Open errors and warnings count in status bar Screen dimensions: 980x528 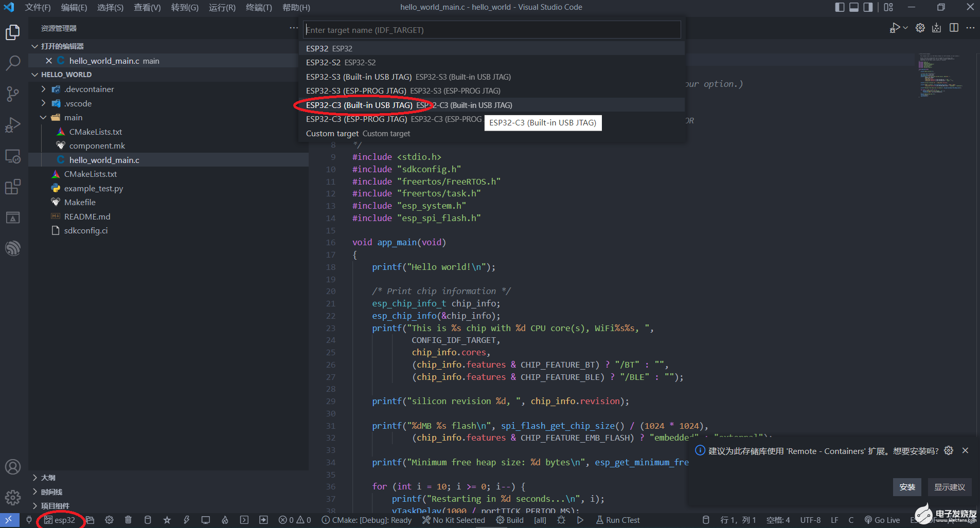[x=295, y=520]
